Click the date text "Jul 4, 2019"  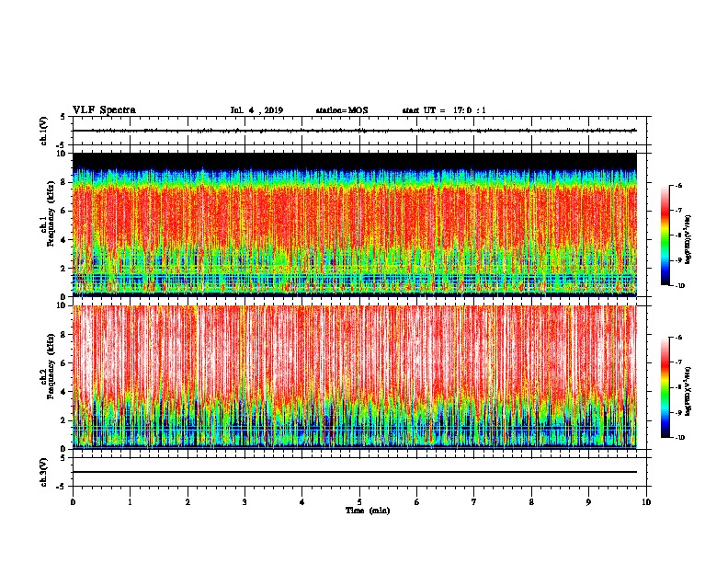click(256, 110)
